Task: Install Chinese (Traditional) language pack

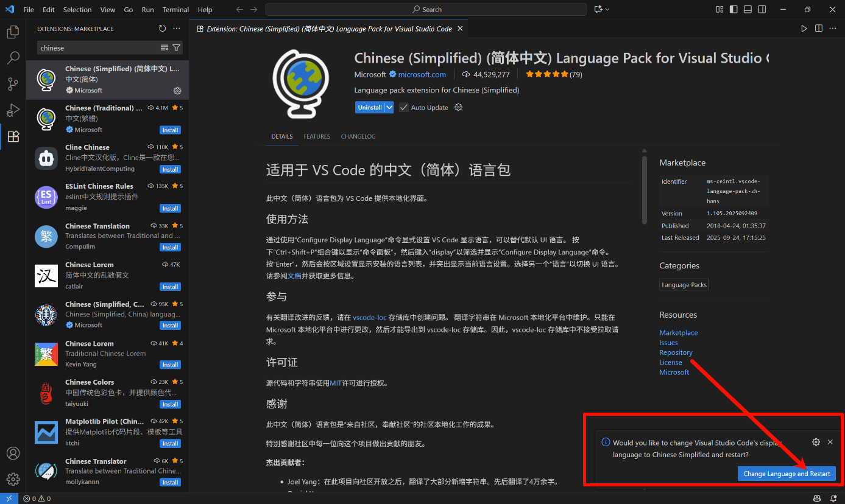Action: coord(170,130)
